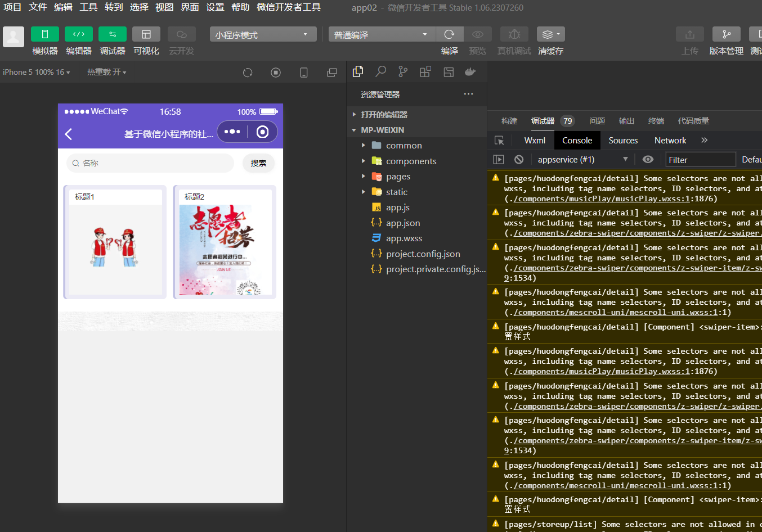Open the hot reload (热重载) dropdown
This screenshot has width=762, height=532.
point(106,72)
